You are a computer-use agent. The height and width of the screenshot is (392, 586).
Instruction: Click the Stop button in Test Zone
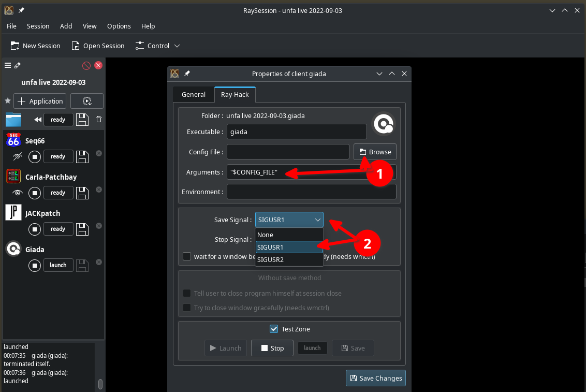point(272,348)
